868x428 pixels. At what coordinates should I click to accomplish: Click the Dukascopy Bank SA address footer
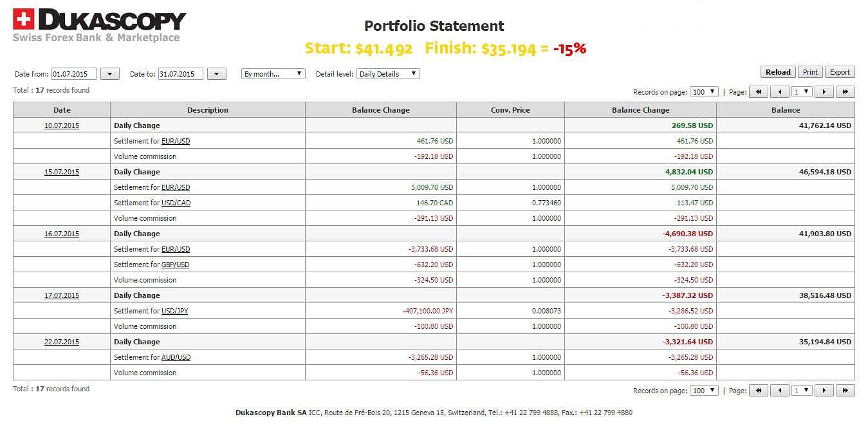[x=434, y=413]
